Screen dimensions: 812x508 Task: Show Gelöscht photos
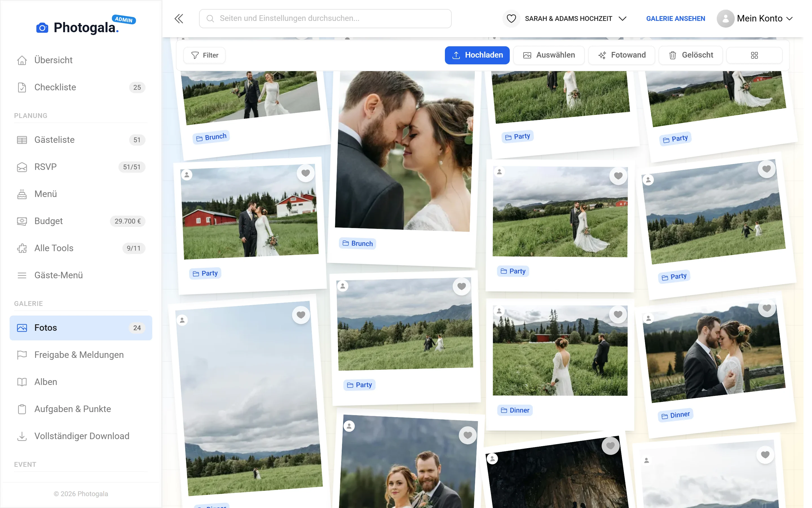click(x=690, y=55)
